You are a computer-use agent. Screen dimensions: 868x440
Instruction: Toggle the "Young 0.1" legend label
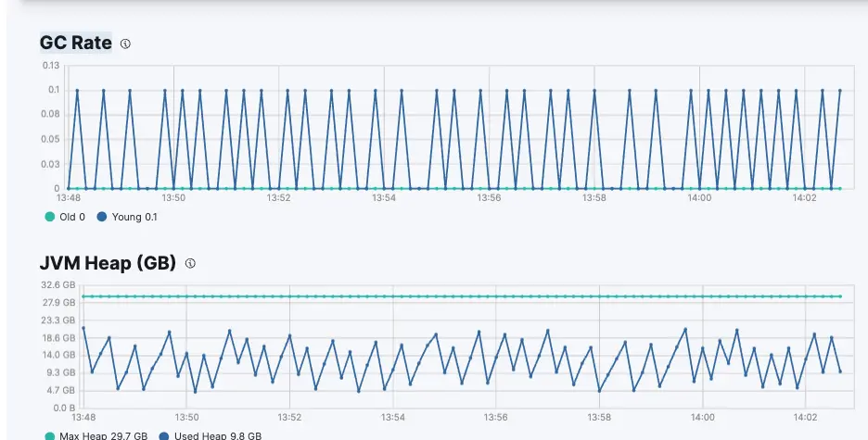click(134, 217)
